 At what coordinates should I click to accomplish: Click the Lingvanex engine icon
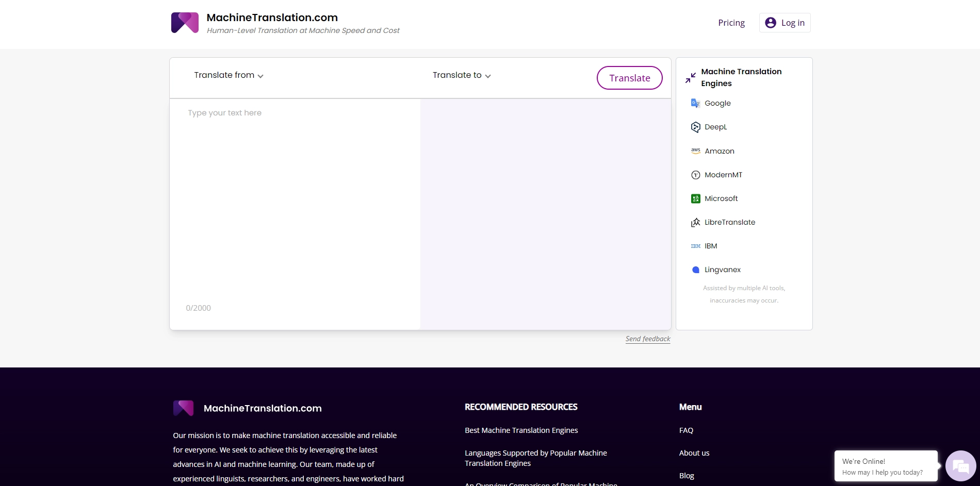(x=695, y=270)
